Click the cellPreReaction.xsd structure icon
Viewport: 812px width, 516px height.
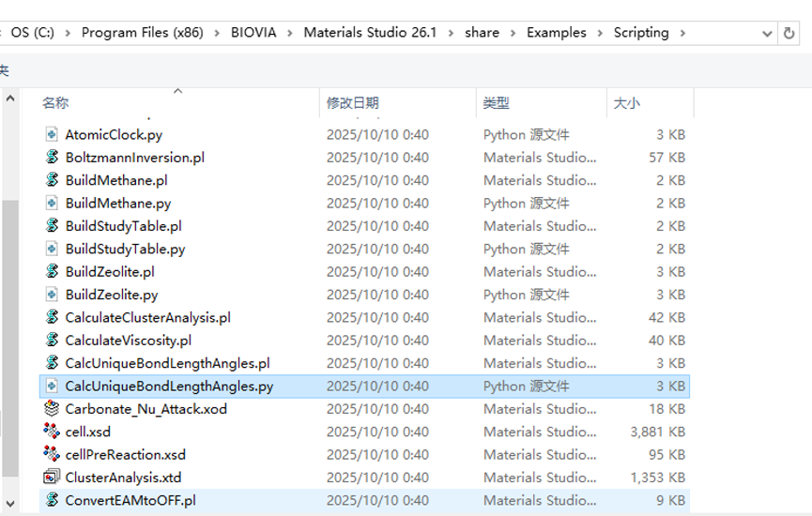[52, 454]
